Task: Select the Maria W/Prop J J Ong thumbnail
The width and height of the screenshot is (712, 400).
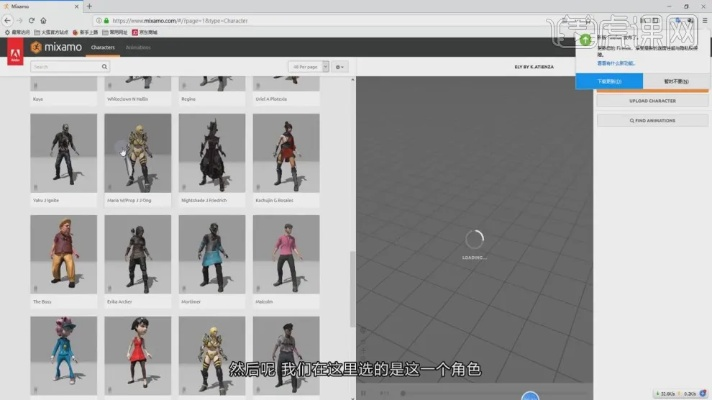Action: [138, 153]
